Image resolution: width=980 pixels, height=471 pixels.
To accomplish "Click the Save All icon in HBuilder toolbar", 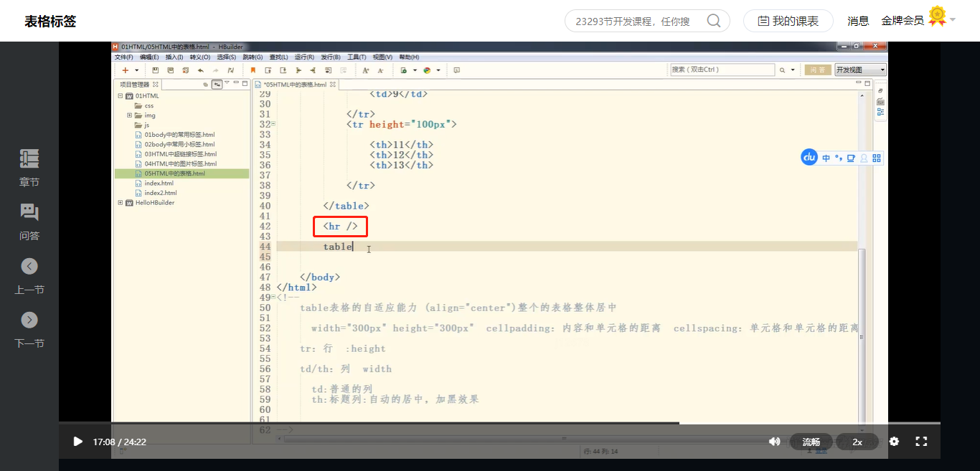I will [x=170, y=70].
